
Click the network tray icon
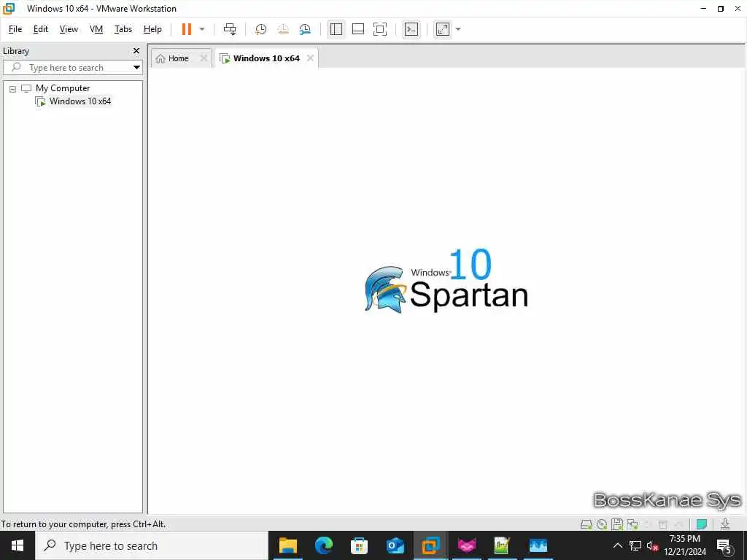click(x=635, y=545)
